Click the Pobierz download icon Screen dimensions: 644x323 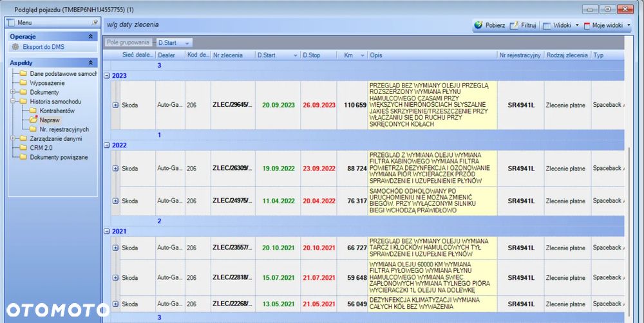coord(478,25)
